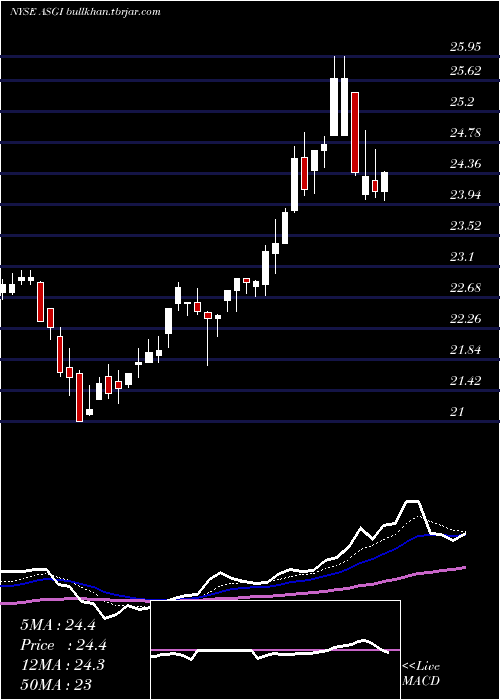Image resolution: width=500 pixels, height=700 pixels.
Task: Click the NYSE ASGI chart title text
Action: (x=85, y=12)
